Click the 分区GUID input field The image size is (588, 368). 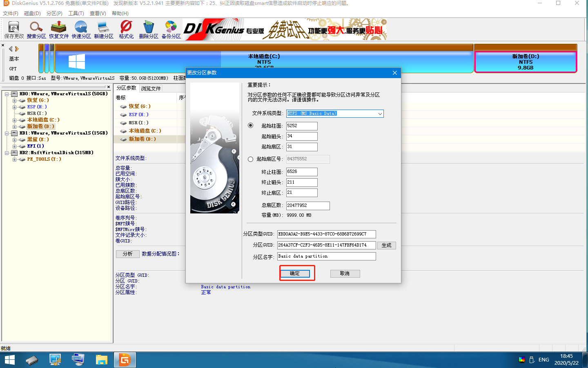327,245
